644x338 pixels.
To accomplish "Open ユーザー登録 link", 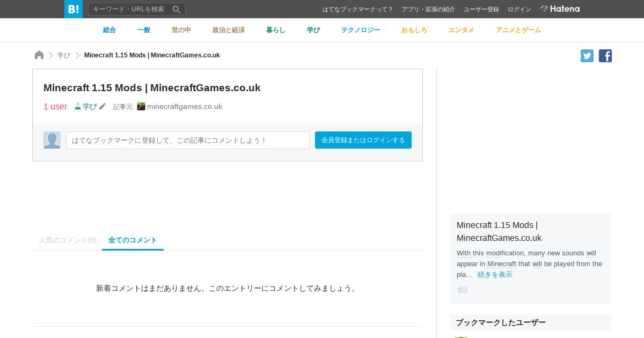I will click(x=481, y=9).
